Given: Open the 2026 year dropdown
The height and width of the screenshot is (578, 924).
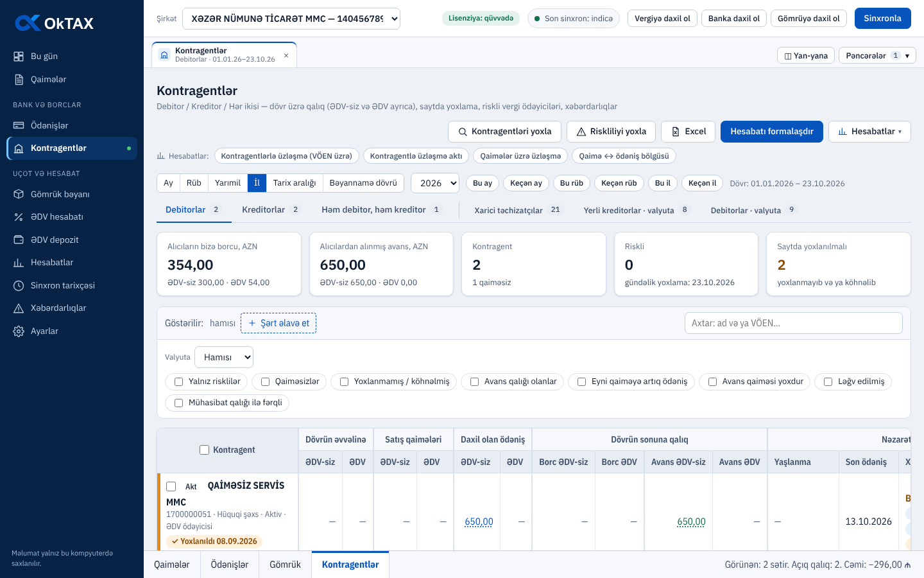Looking at the screenshot, I should pos(435,183).
